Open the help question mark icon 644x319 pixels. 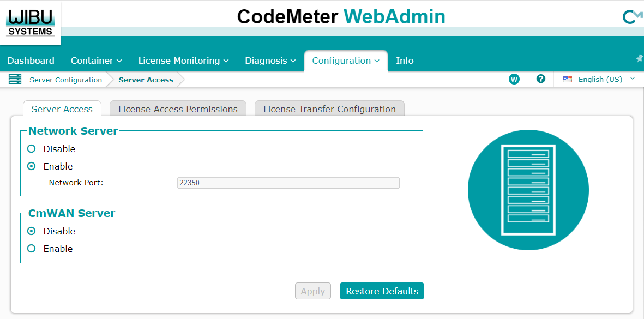(540, 79)
